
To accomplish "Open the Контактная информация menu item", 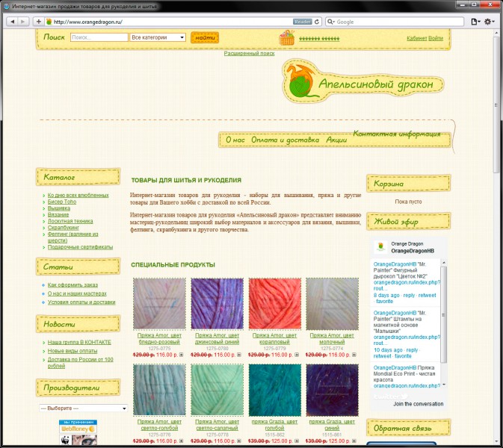I will (x=397, y=134).
